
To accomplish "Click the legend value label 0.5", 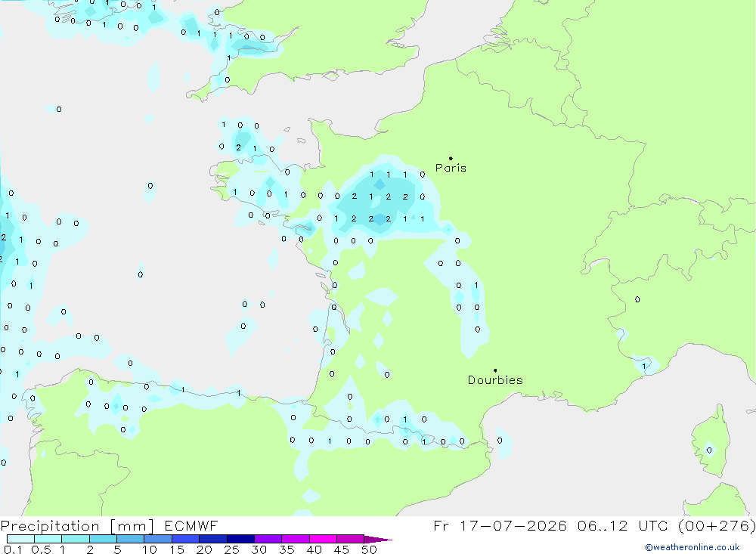I will 41,549.
